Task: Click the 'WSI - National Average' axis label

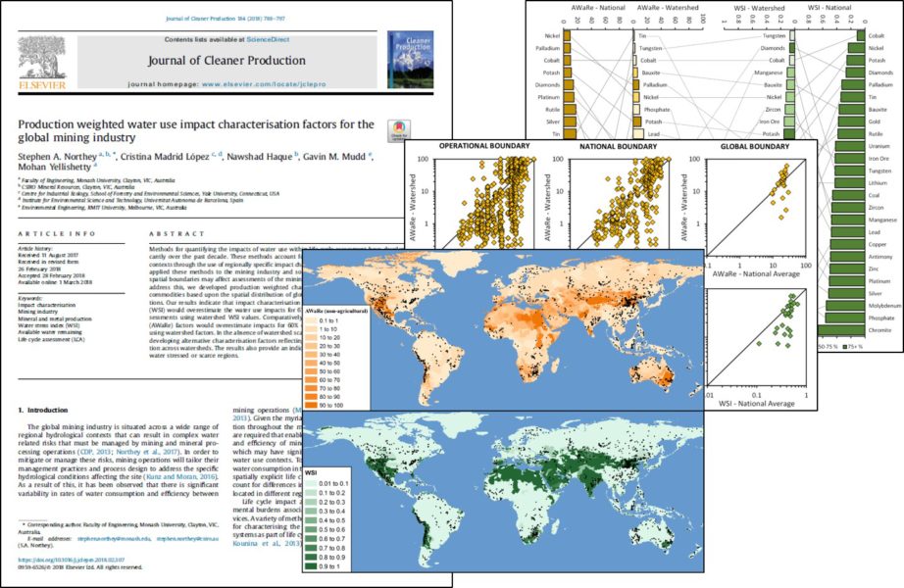Action: 756,404
